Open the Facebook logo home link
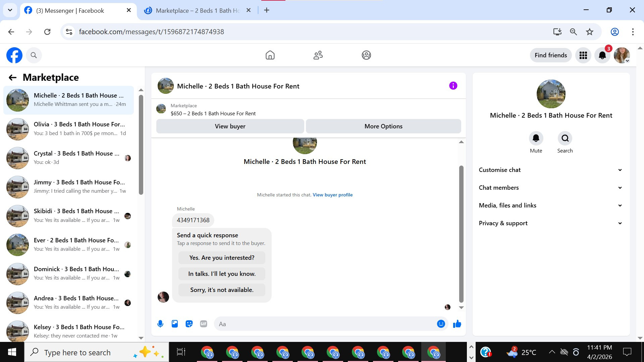 pyautogui.click(x=14, y=55)
